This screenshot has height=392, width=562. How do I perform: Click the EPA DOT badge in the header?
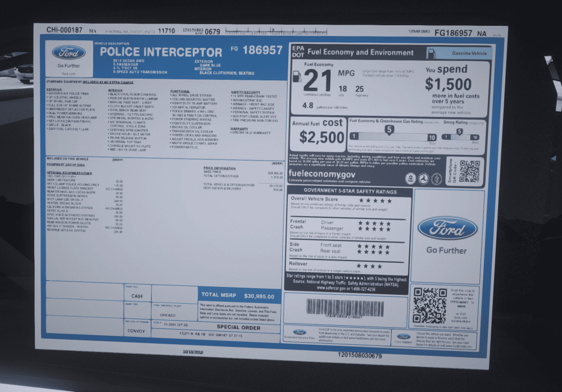(x=298, y=52)
